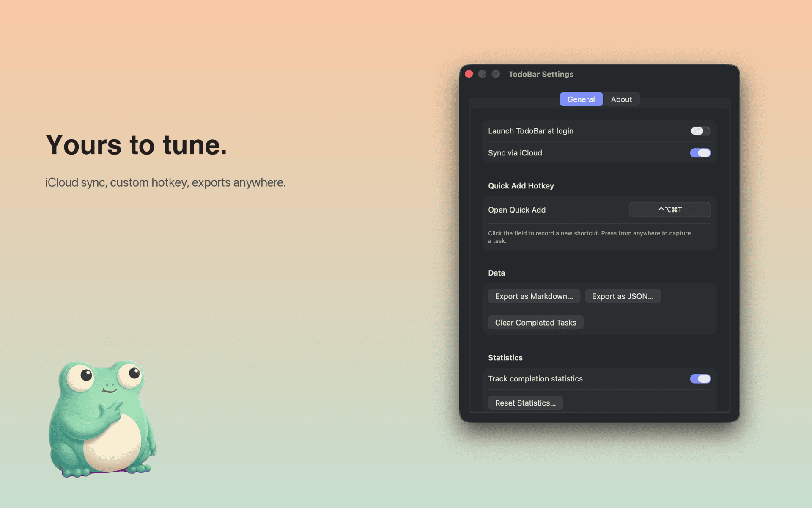Close the TodoBar Settings window
812x508 pixels.
(x=469, y=74)
